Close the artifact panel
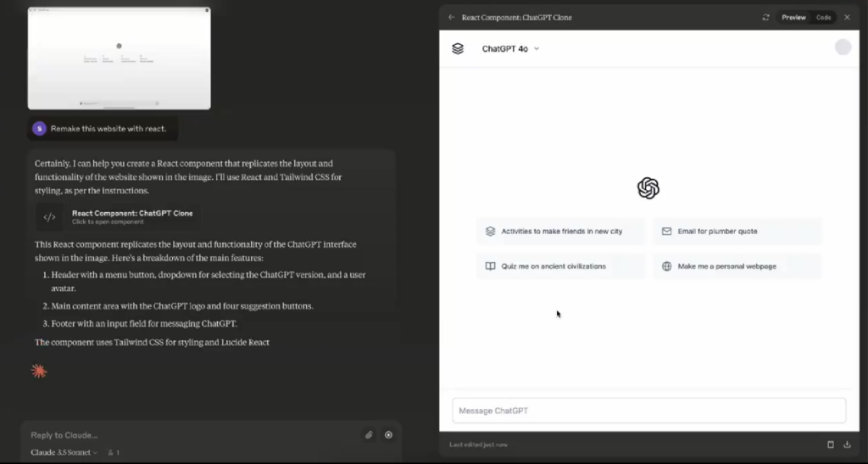This screenshot has height=464, width=868. (x=847, y=17)
